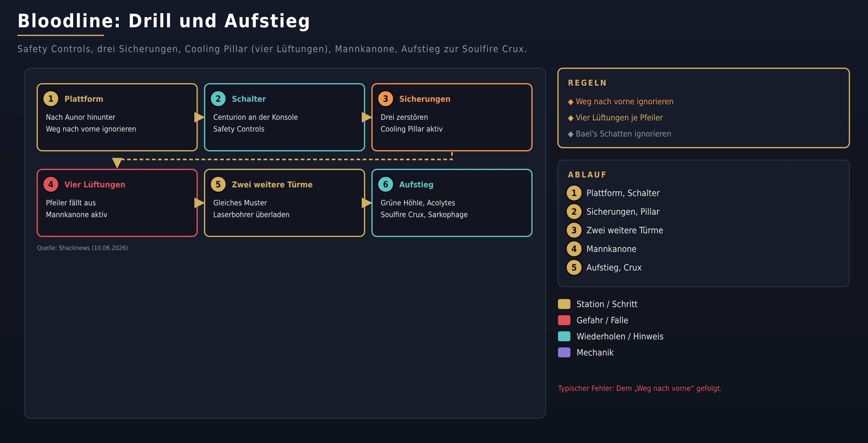The width and height of the screenshot is (868, 443).
Task: Select the Zwei weitere Türme card title
Action: (x=272, y=184)
